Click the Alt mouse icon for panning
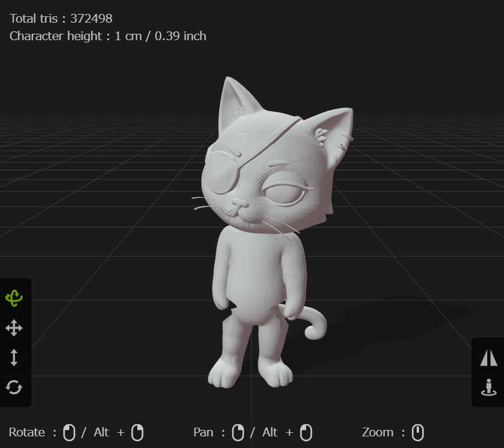The width and height of the screenshot is (504, 448). pyautogui.click(x=306, y=432)
